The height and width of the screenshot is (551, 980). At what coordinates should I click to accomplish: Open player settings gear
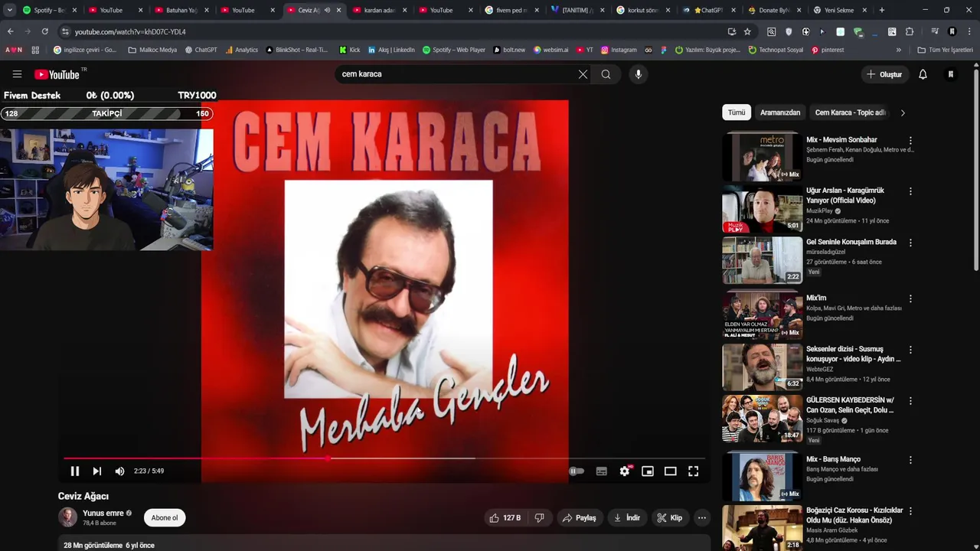click(x=625, y=471)
